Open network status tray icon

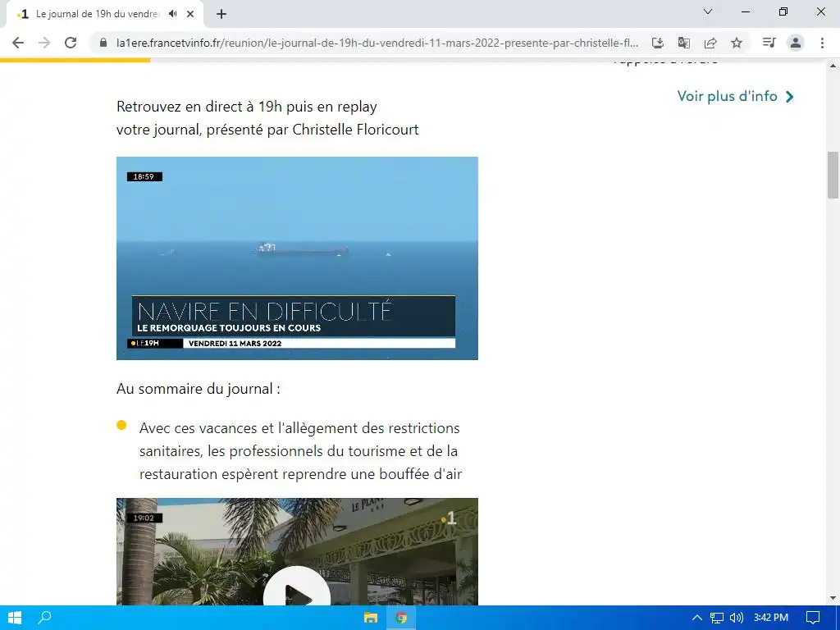717,618
